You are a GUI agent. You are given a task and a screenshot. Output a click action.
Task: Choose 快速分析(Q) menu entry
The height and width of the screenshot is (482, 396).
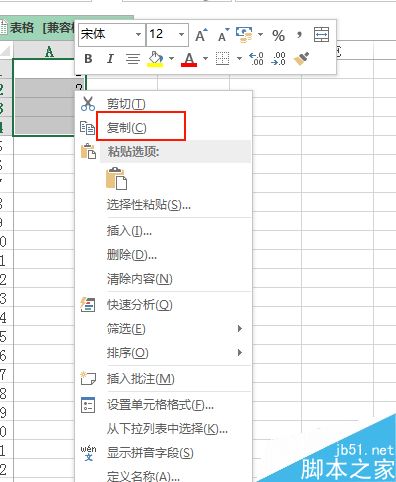(140, 305)
